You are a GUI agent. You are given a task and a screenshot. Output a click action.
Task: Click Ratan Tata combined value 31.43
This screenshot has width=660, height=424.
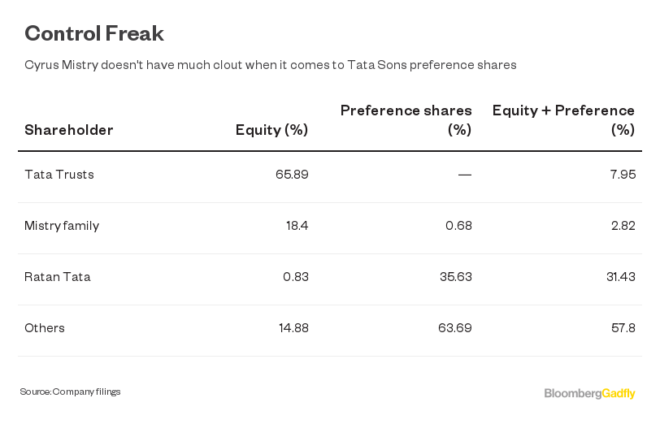coord(621,277)
